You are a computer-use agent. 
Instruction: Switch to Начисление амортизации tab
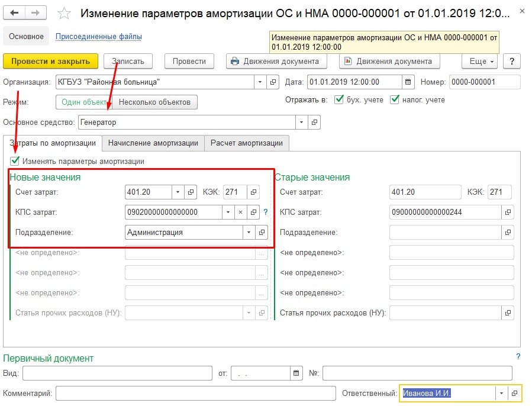coord(153,143)
